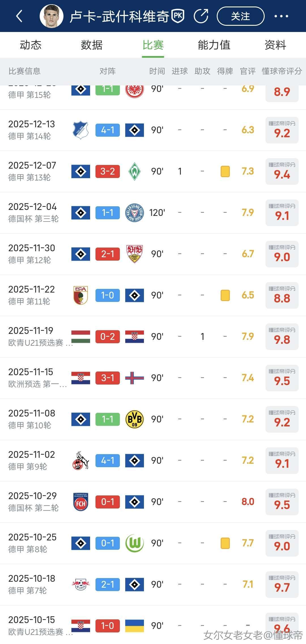Tap the Werder Bremen crest icon

[x=135, y=171]
